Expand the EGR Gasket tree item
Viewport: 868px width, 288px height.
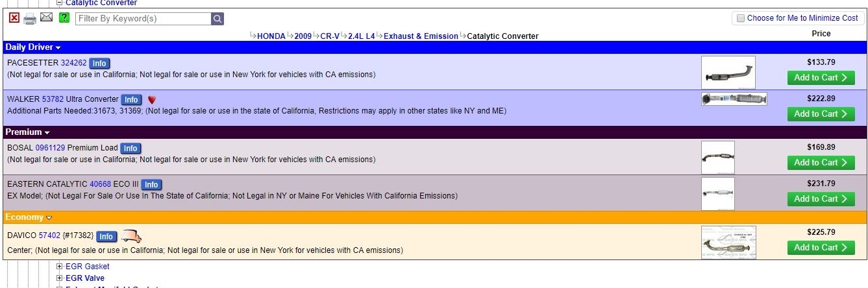(60, 267)
